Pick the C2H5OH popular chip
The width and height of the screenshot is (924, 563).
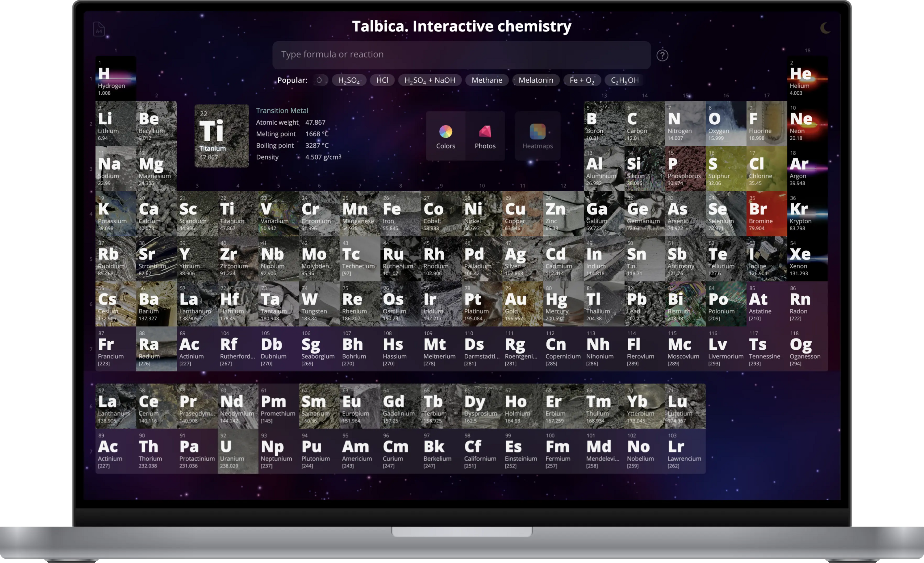(625, 80)
